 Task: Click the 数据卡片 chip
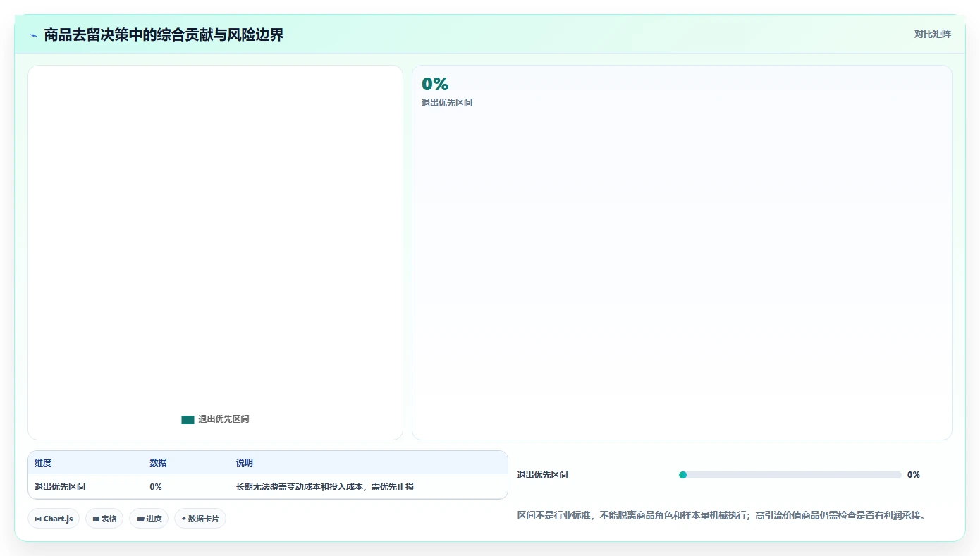click(200, 519)
